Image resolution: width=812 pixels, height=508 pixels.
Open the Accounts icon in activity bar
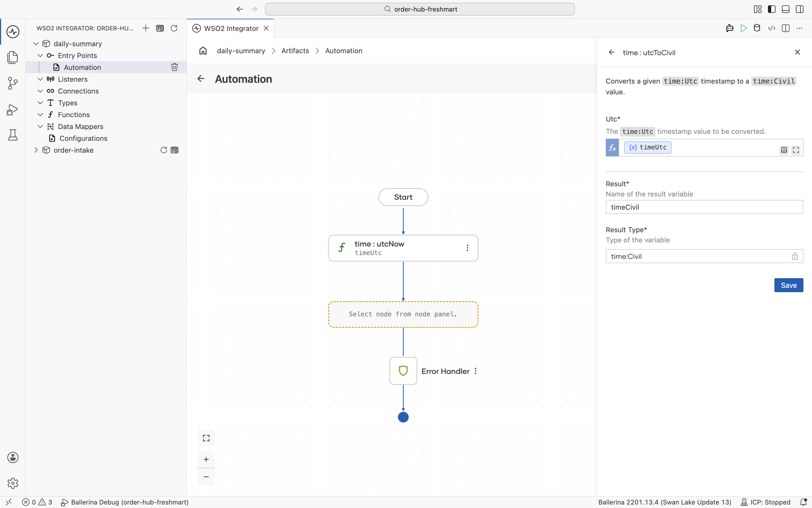point(13,457)
